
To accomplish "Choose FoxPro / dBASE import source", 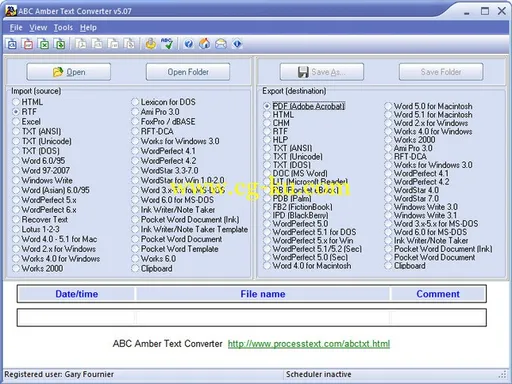I will pyautogui.click(x=163, y=122).
